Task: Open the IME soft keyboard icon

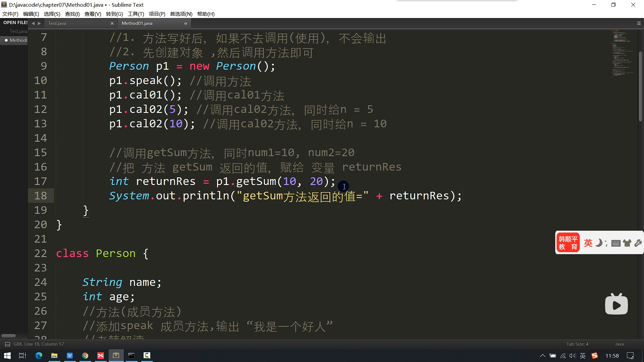Action: coord(615,243)
